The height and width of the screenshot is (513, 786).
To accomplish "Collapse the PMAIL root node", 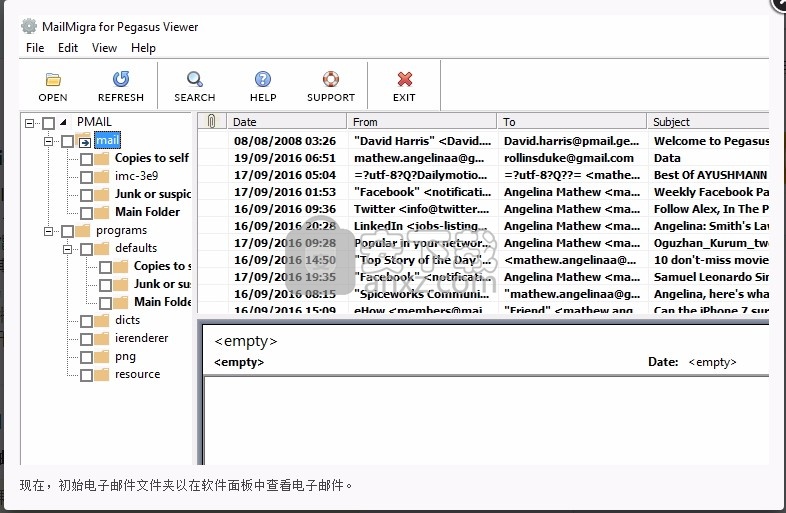I will [30, 123].
